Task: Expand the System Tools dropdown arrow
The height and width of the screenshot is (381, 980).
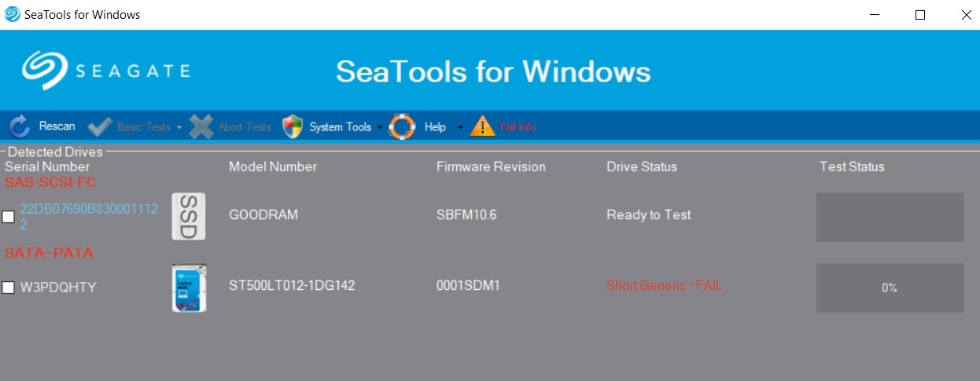Action: point(380,127)
